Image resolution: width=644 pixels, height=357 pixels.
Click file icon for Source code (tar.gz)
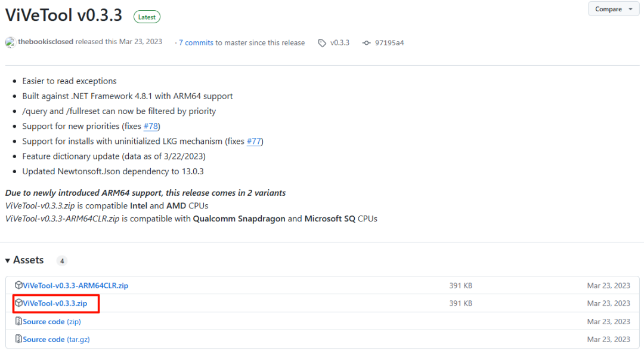point(18,339)
